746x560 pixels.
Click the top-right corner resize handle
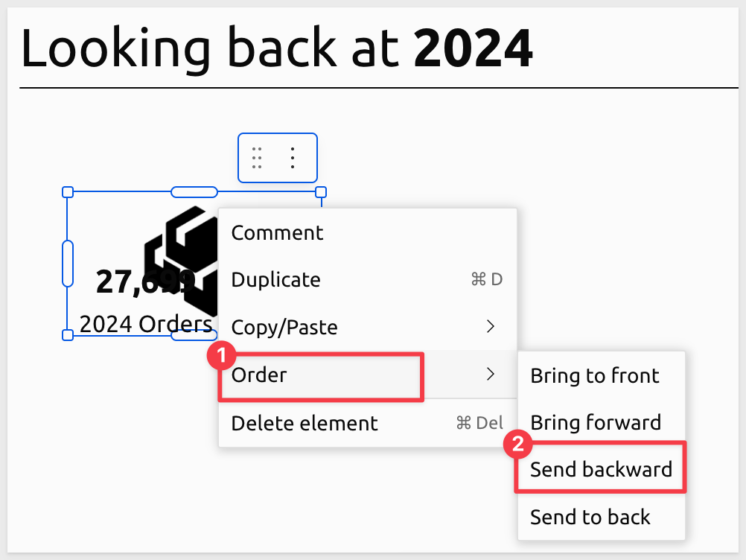pos(321,192)
